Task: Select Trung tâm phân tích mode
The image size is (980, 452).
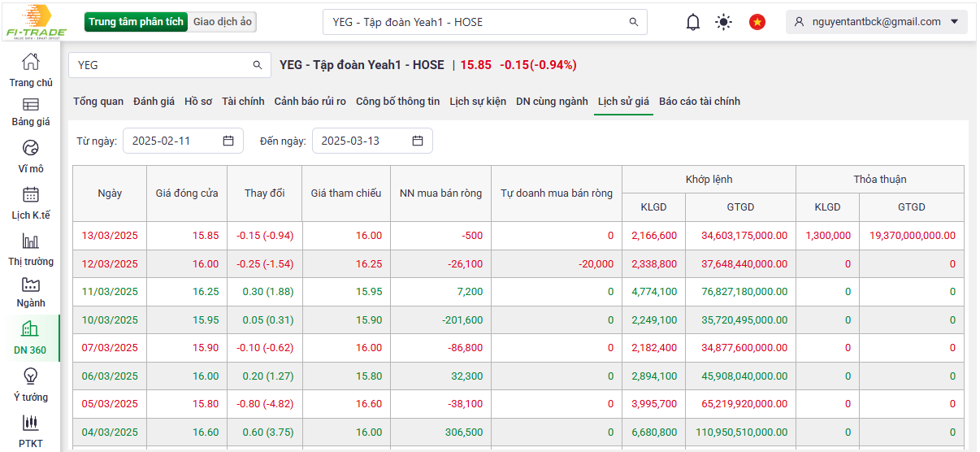Action: [136, 22]
